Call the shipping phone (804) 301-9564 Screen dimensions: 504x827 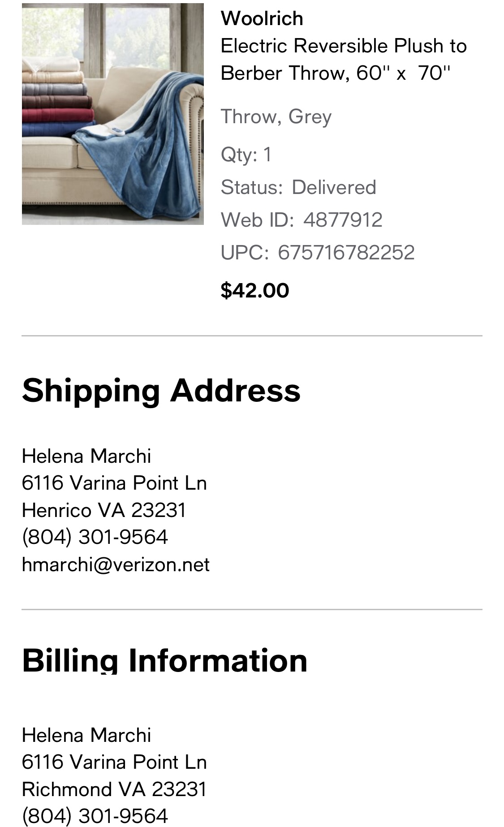coord(95,537)
